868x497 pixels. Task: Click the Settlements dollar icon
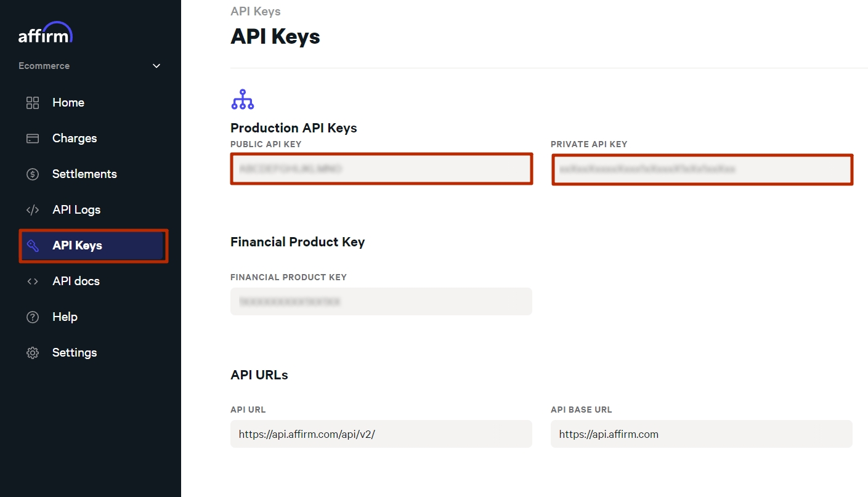point(33,174)
